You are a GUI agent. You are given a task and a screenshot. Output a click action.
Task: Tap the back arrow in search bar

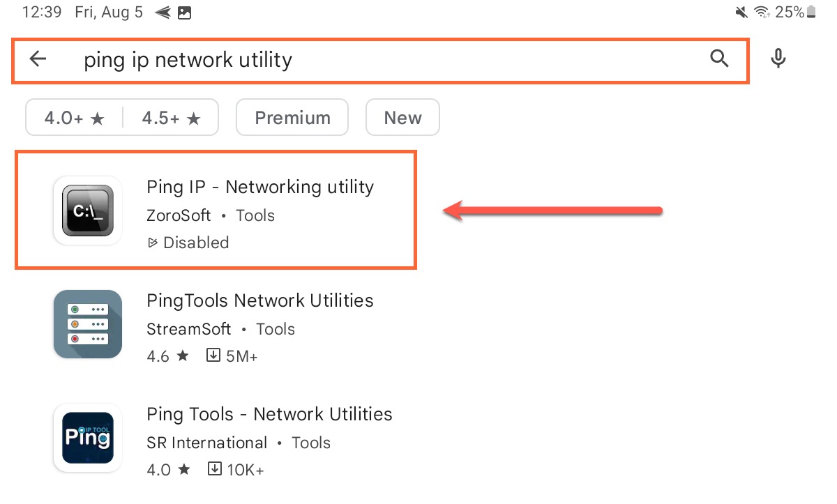(x=38, y=59)
